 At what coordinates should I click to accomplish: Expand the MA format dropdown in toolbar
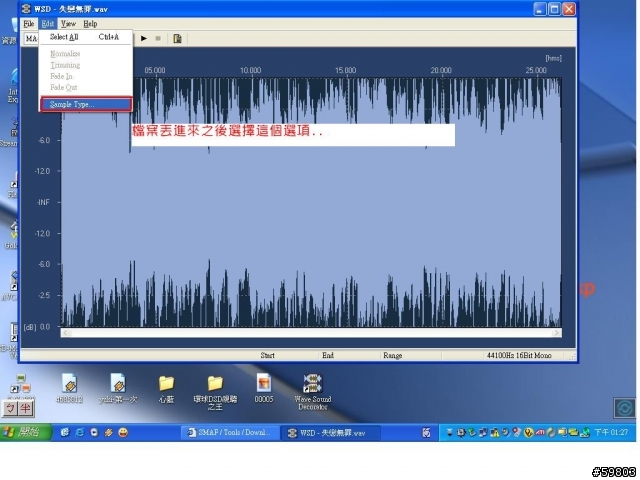point(32,38)
